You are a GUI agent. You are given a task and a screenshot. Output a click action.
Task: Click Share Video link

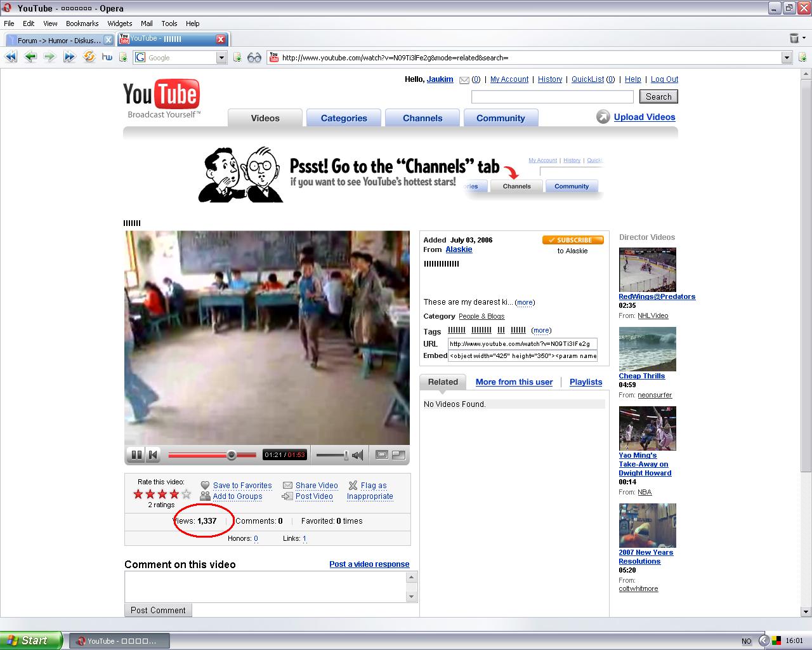317,485
